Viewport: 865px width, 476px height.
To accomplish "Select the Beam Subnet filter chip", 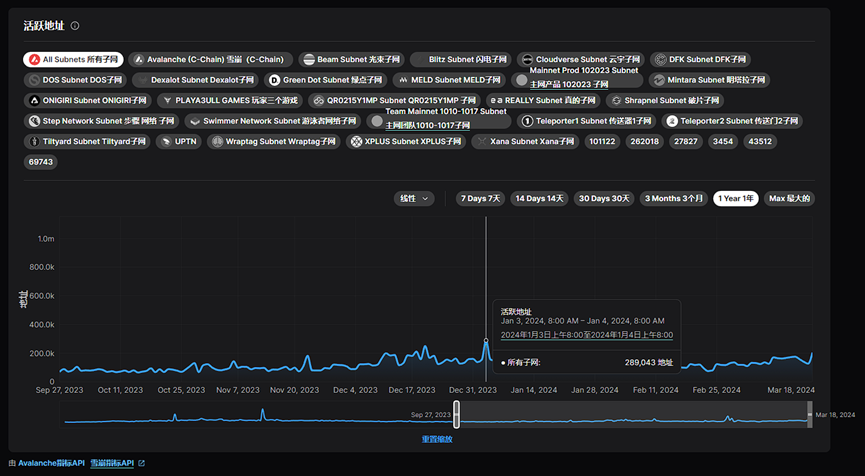I will click(x=350, y=60).
